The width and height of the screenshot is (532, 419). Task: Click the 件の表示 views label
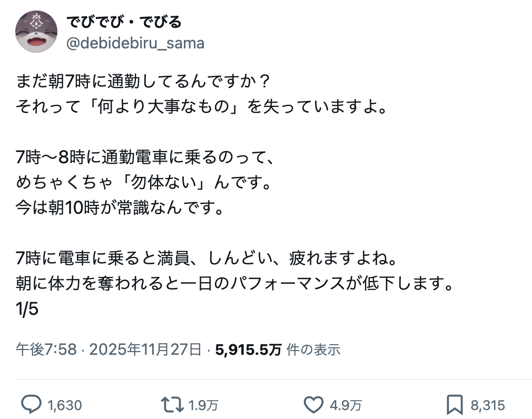[313, 349]
